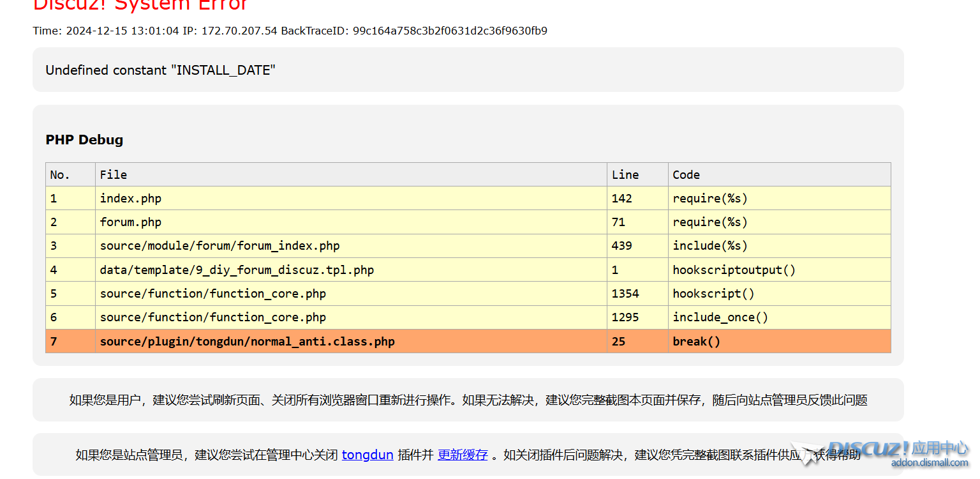This screenshot has height=479, width=980.
Task: Select the Undefined constant "INSTALL_DATE" error message
Action: pos(160,70)
